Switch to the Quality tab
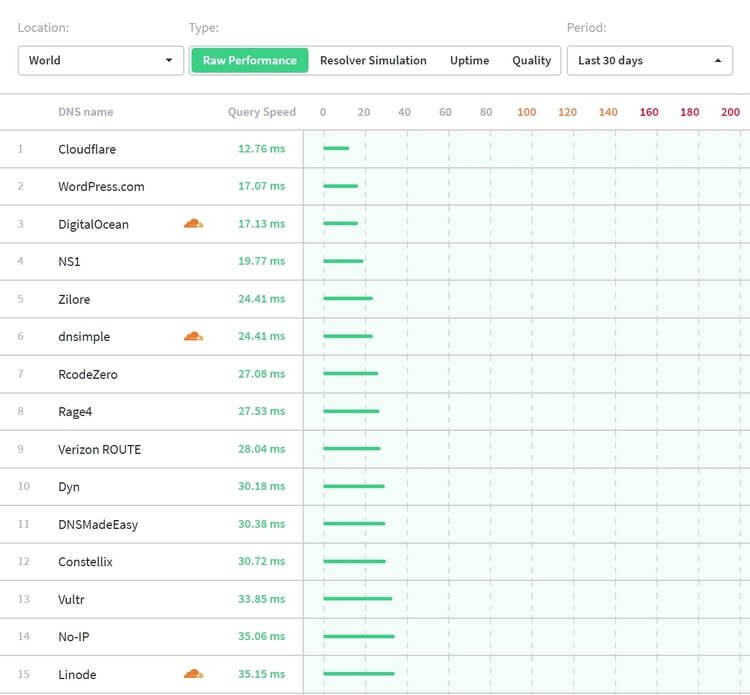Screen dimensions: 750x695 [531, 61]
